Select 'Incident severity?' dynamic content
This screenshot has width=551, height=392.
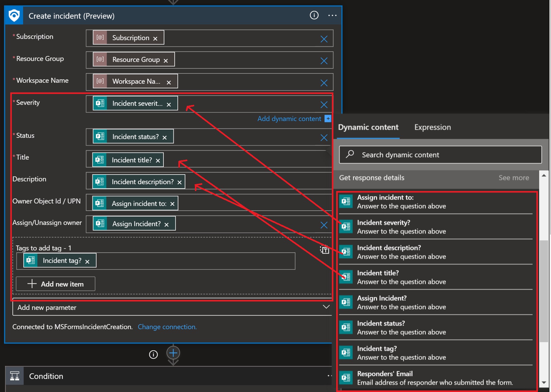[x=436, y=227]
